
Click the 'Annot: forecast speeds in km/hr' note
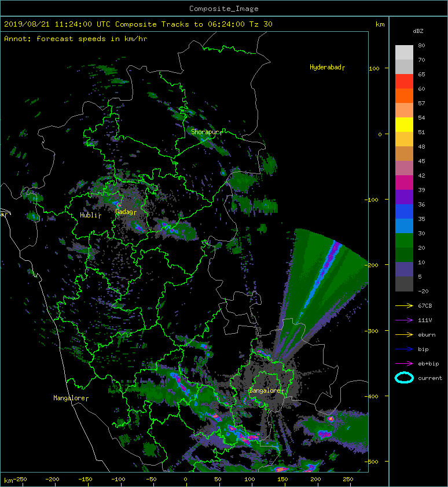point(76,39)
